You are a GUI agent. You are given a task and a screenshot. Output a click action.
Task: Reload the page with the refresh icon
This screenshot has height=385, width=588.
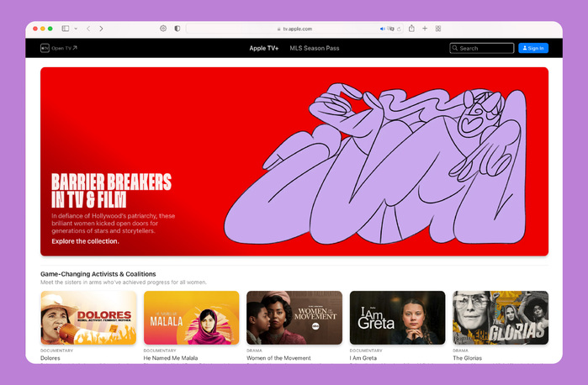pyautogui.click(x=399, y=29)
